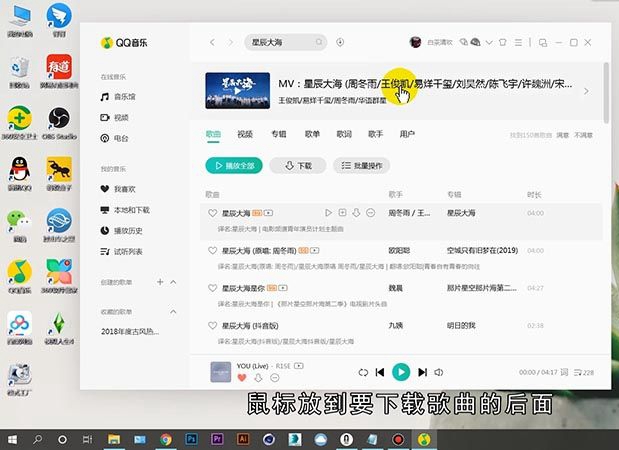The width and height of the screenshot is (619, 450).
Task: Open Chrome from the taskbar
Action: [166, 439]
